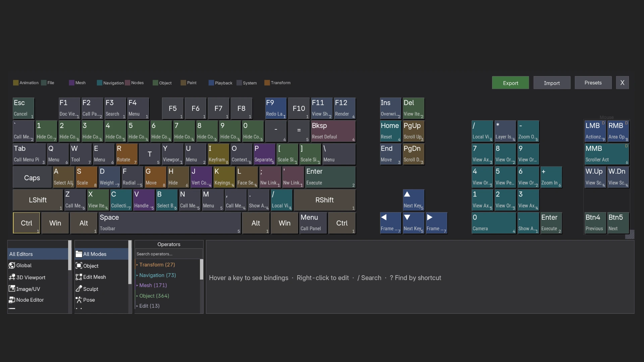Toggle the Playback category legend
The height and width of the screenshot is (362, 644).
tap(220, 83)
